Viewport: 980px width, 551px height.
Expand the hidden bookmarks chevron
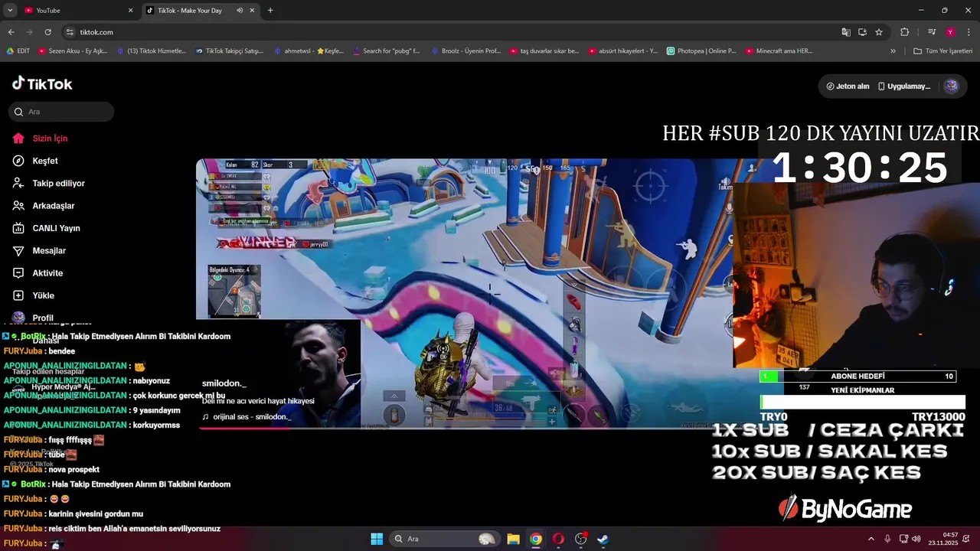coord(893,51)
